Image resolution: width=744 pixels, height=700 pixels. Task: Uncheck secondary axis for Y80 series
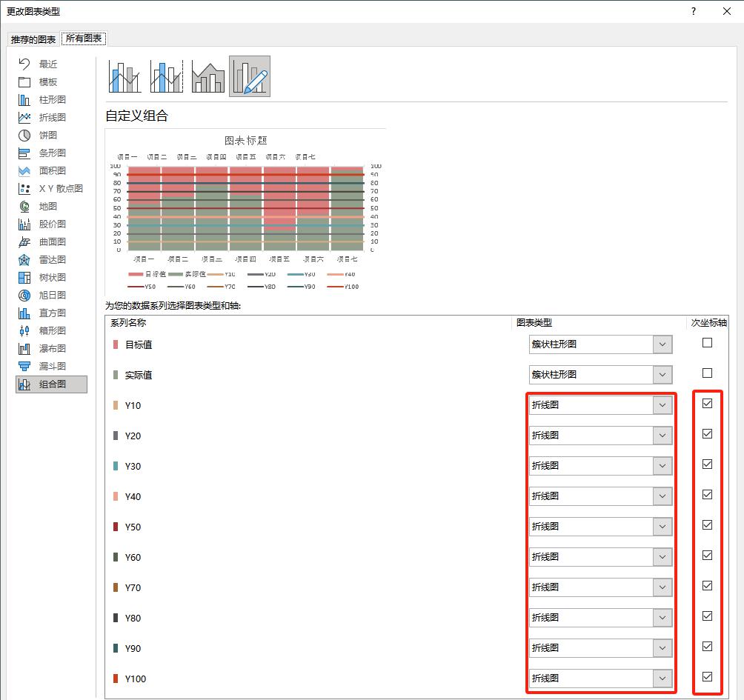pyautogui.click(x=707, y=616)
